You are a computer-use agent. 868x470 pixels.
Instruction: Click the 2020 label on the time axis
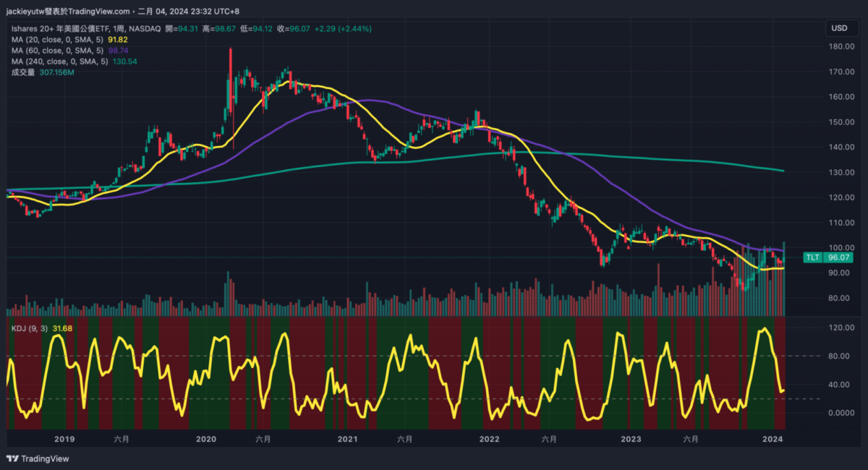206,439
